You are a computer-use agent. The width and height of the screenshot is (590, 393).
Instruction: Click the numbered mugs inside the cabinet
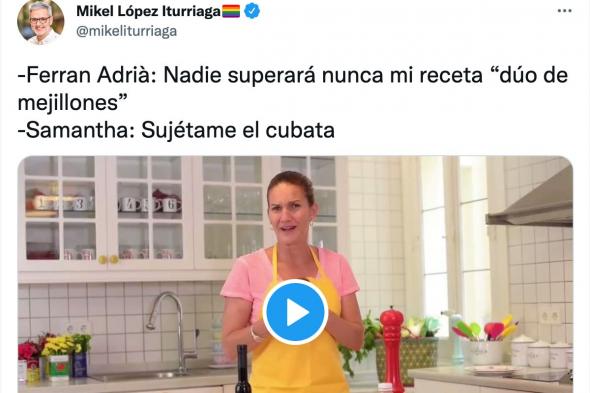[x=106, y=204]
